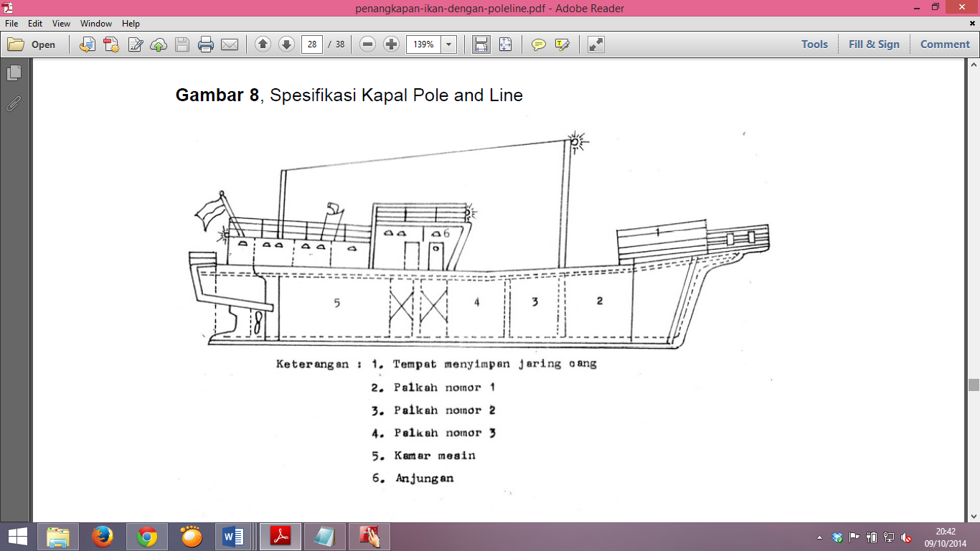Toggle fit width scrolling mode icon

click(481, 44)
